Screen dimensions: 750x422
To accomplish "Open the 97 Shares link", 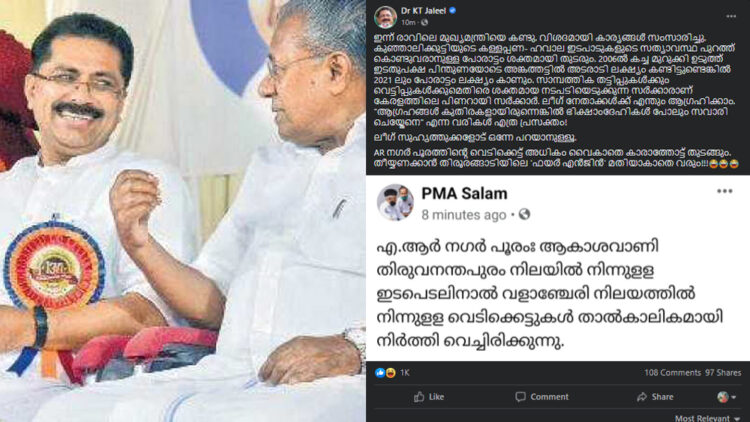I will [x=723, y=373].
